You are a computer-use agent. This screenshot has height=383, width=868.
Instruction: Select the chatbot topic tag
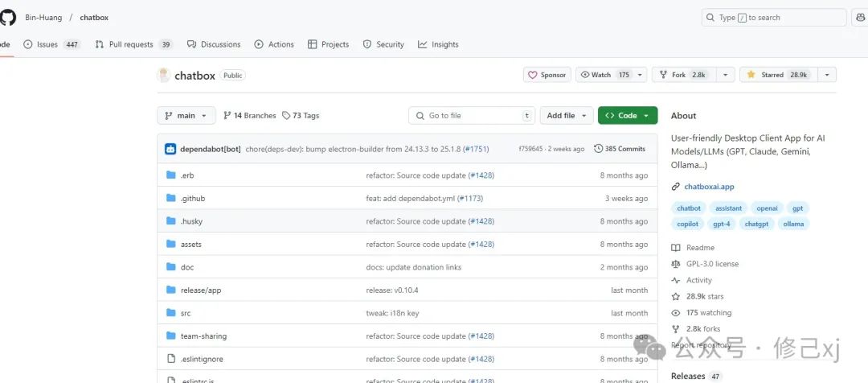tap(689, 208)
